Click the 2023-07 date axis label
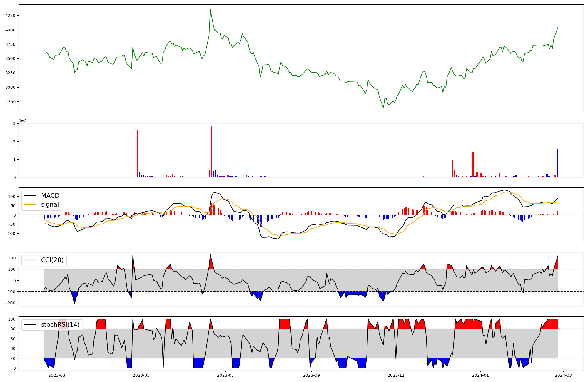 [225, 375]
